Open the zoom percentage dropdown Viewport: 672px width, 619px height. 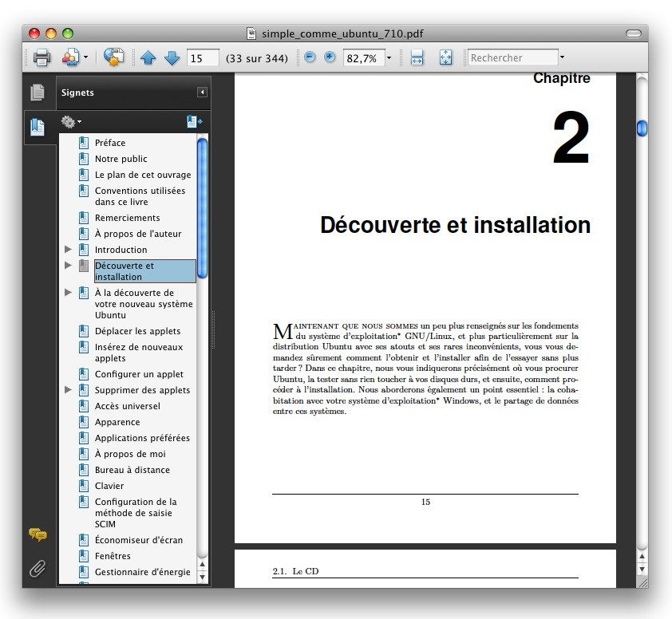point(389,57)
